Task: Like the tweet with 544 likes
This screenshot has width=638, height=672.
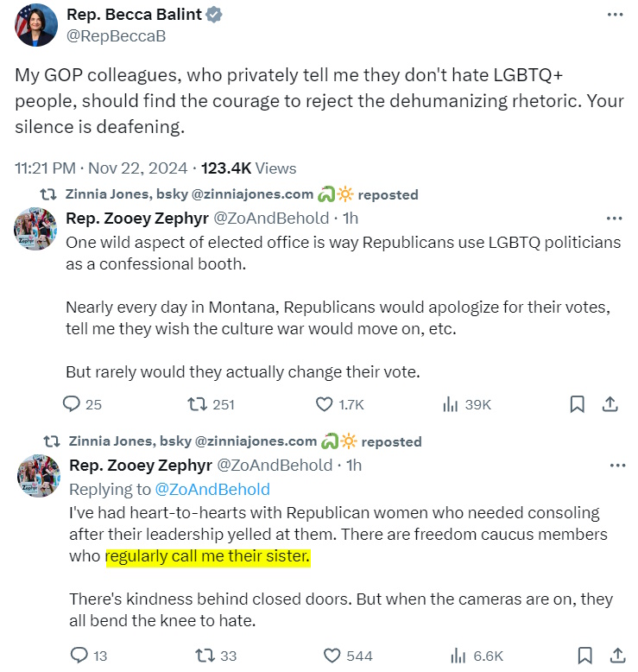Action: point(331,656)
